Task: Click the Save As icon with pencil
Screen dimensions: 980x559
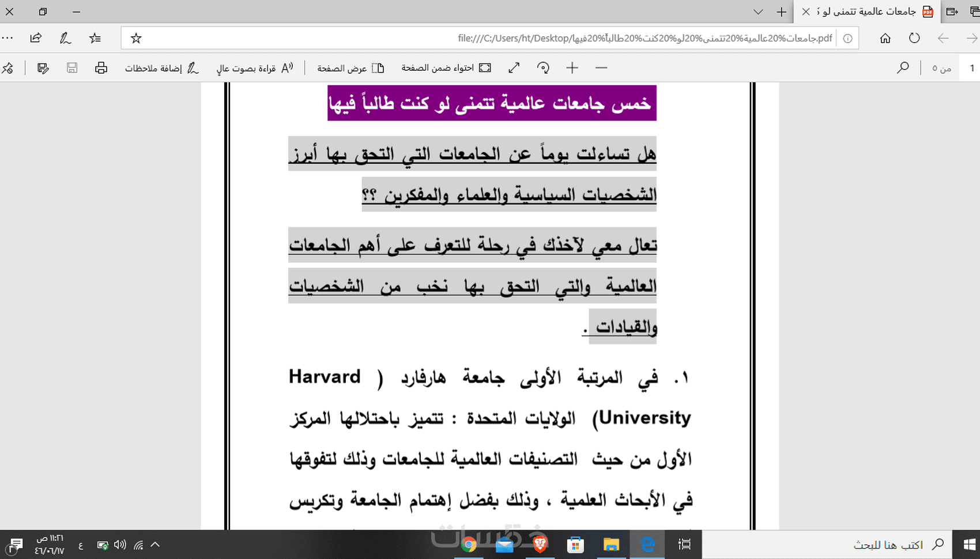Action: click(x=43, y=68)
